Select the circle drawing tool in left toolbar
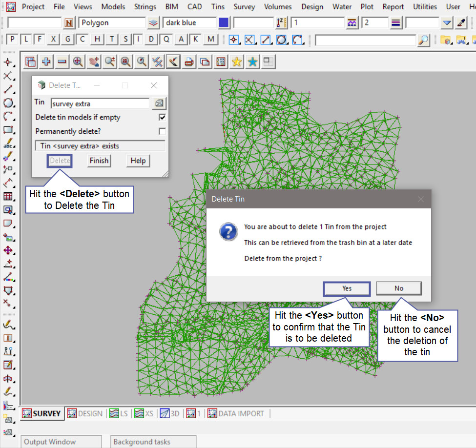Image resolution: width=476 pixels, height=448 pixels. click(x=8, y=103)
